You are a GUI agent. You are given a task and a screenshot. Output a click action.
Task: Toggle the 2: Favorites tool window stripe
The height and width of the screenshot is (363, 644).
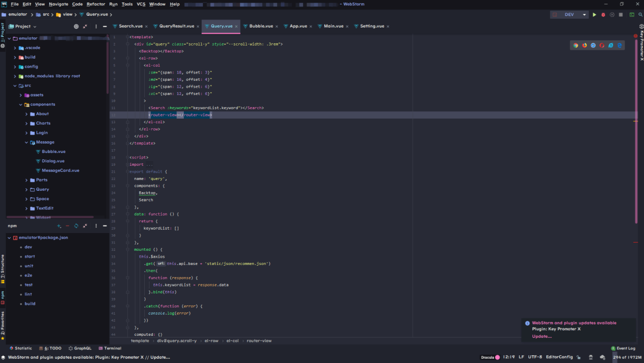click(x=3, y=326)
